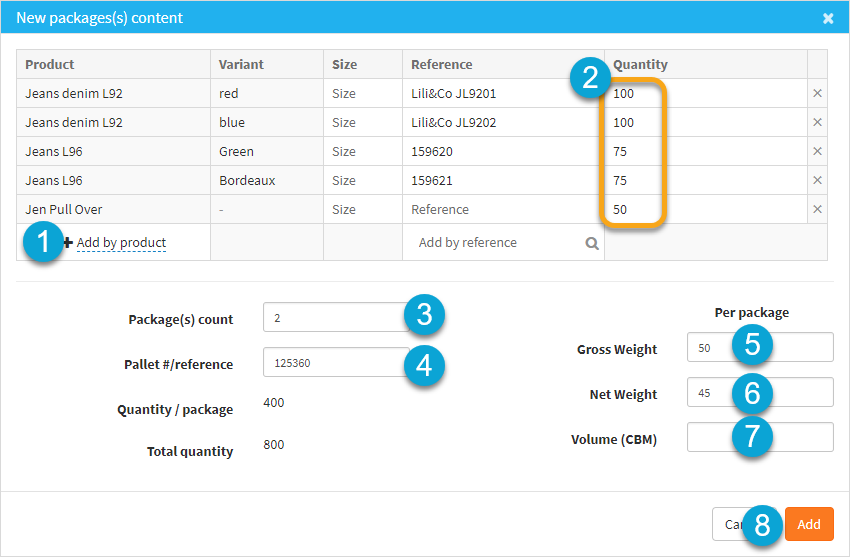850x557 pixels.
Task: Remove the red Jeans denim L92 row
Action: (817, 94)
